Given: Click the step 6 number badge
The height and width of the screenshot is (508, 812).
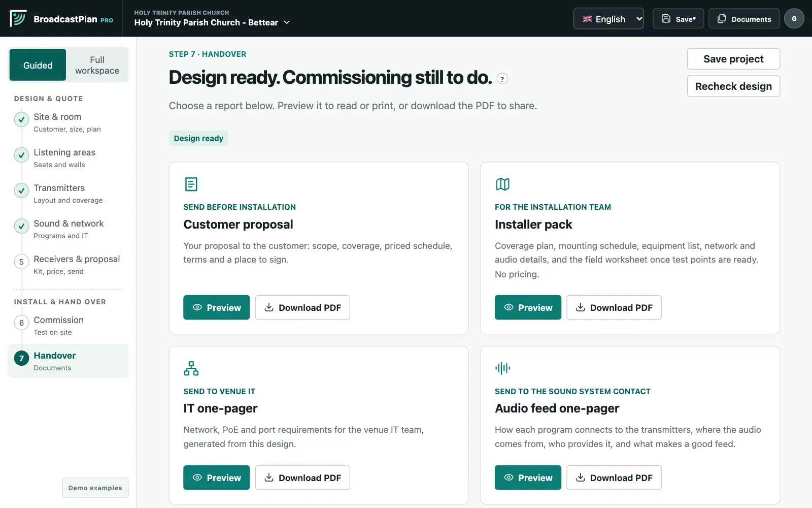Looking at the screenshot, I should pos(21,323).
